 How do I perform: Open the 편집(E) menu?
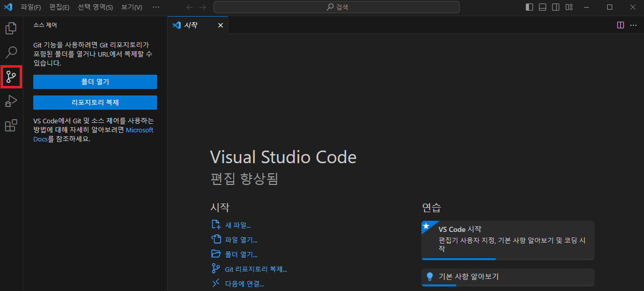(60, 7)
